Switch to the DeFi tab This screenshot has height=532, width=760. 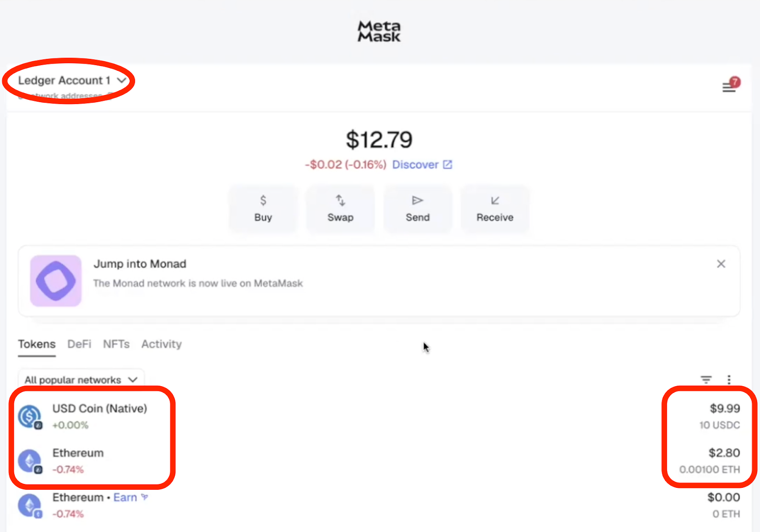click(x=79, y=344)
